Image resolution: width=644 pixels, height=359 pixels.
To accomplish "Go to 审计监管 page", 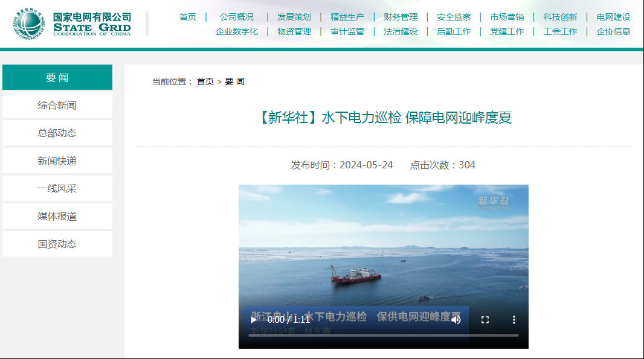I will coord(347,31).
